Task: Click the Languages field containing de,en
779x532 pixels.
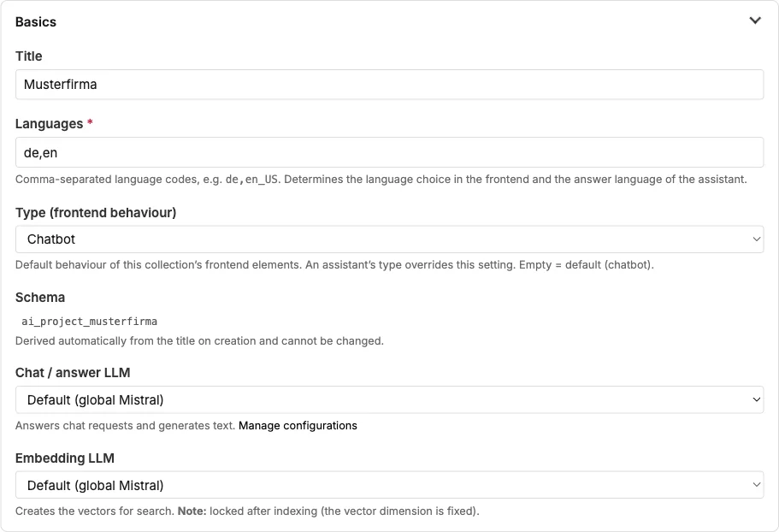Action: (x=390, y=152)
